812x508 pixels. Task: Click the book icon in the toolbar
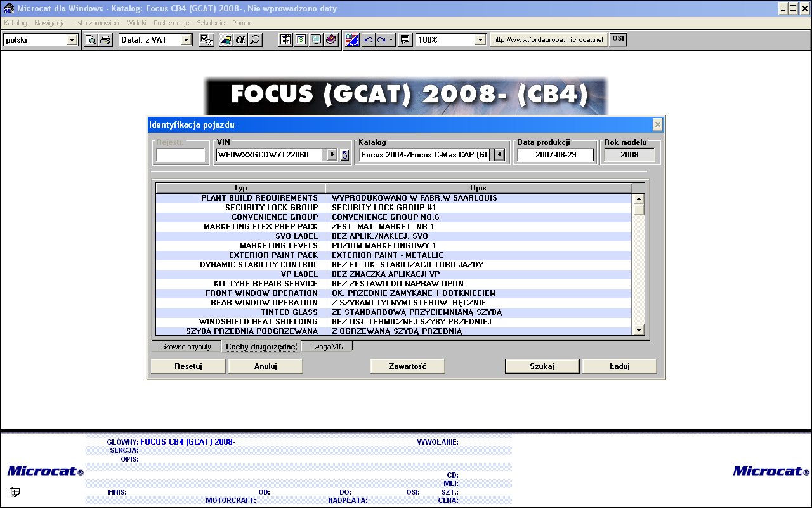coord(331,40)
